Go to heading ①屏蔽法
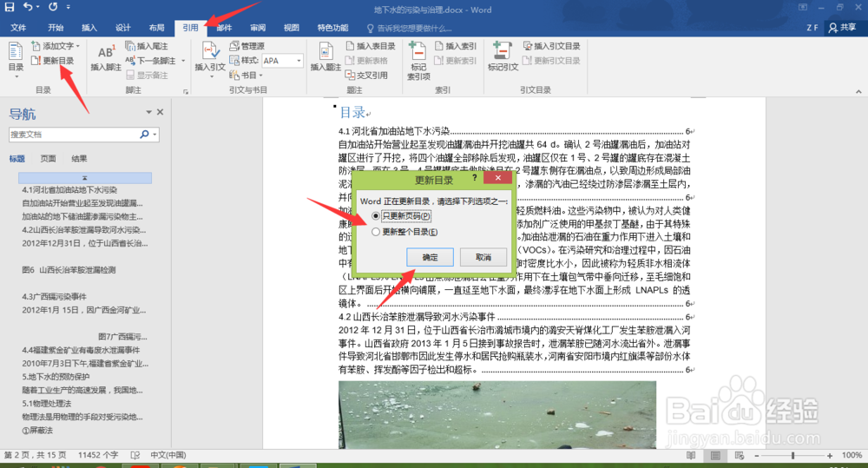Image resolution: width=868 pixels, height=468 pixels. pyautogui.click(x=37, y=431)
